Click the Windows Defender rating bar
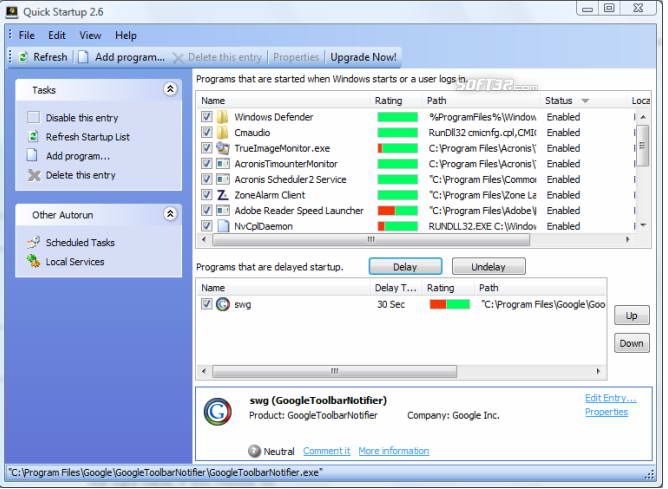 coord(397,117)
